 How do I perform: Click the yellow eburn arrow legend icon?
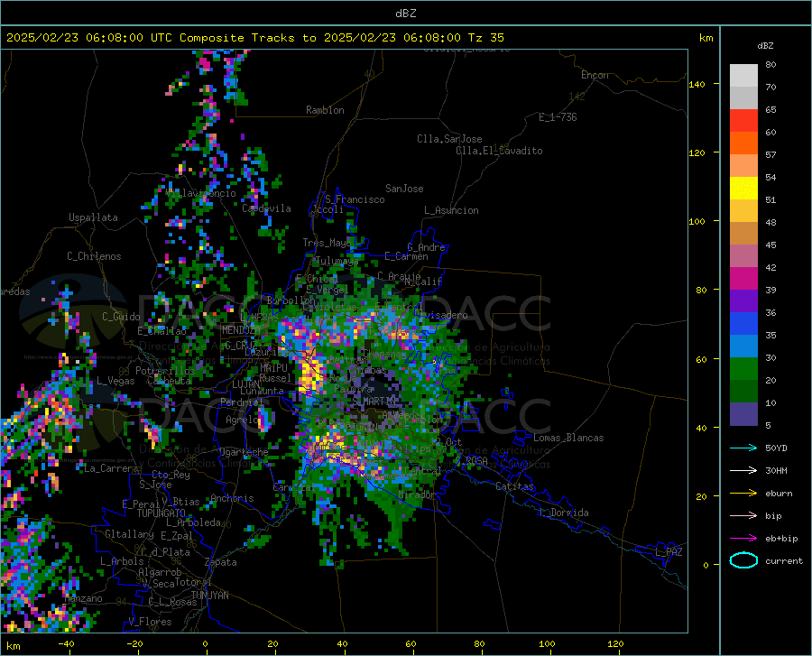click(743, 493)
